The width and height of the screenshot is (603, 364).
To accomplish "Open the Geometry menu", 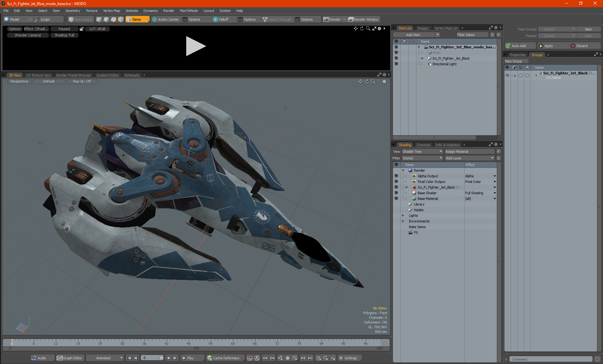I will click(x=73, y=11).
